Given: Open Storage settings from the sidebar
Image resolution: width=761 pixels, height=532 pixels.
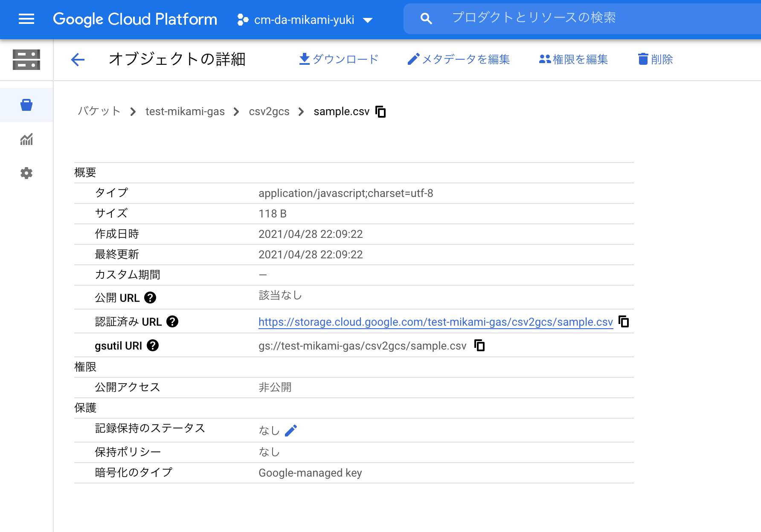Looking at the screenshot, I should [26, 173].
